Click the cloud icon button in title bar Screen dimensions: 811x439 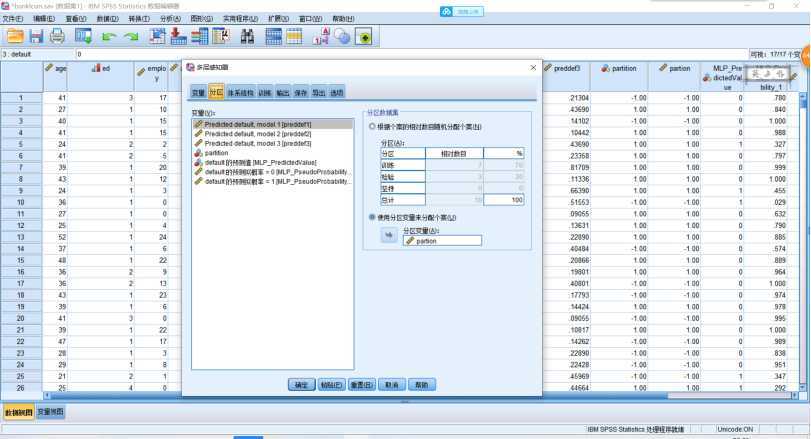[462, 11]
